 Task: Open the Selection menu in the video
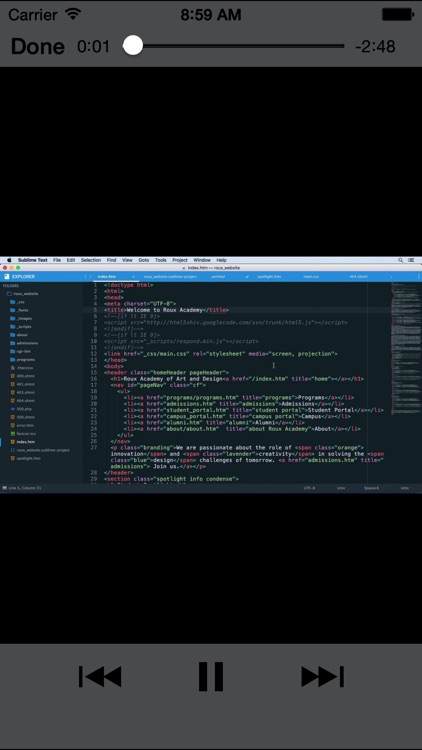point(90,260)
